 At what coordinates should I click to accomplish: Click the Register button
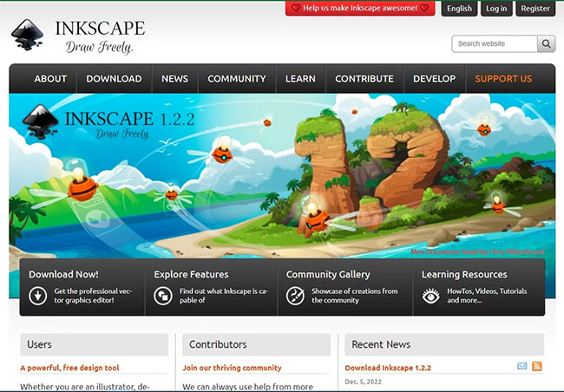point(535,9)
